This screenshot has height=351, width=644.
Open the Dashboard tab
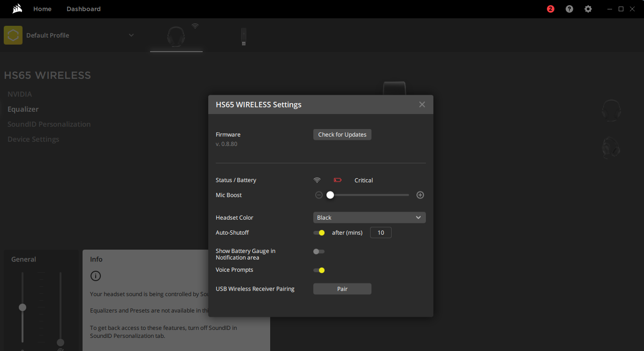tap(83, 9)
